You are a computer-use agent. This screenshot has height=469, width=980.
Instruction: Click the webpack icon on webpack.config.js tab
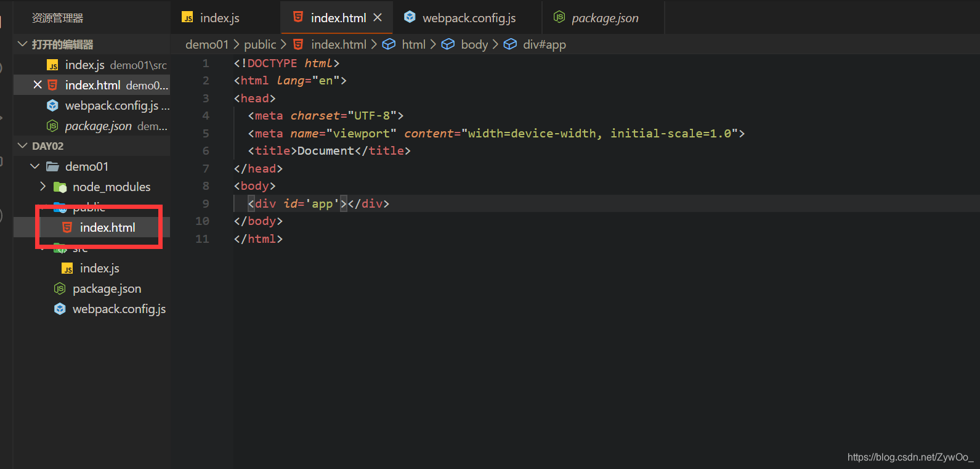point(410,17)
